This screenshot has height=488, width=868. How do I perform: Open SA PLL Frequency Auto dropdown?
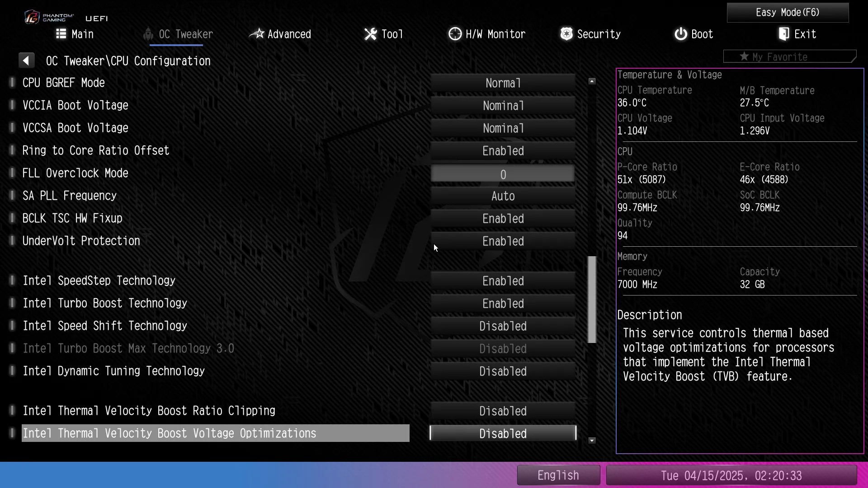click(503, 196)
